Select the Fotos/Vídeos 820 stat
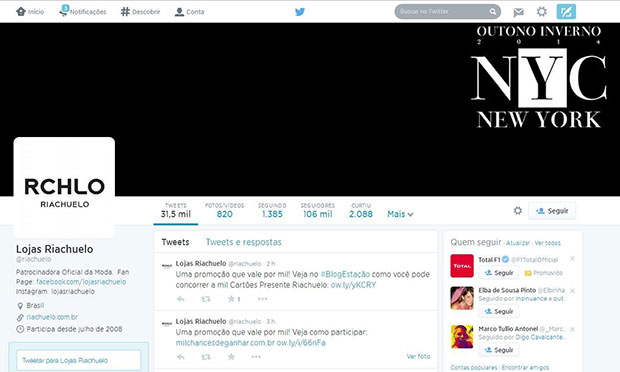Screen dimensions: 620x372 point(224,211)
